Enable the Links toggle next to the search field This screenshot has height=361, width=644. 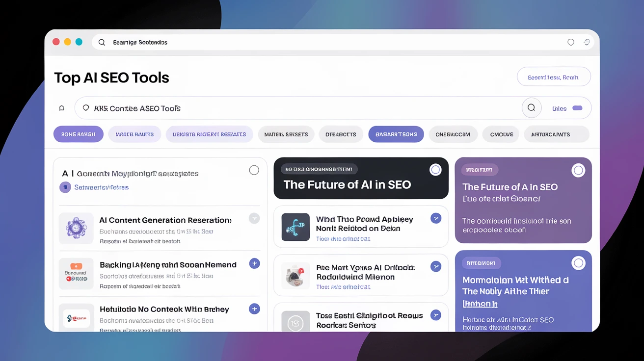tap(577, 107)
